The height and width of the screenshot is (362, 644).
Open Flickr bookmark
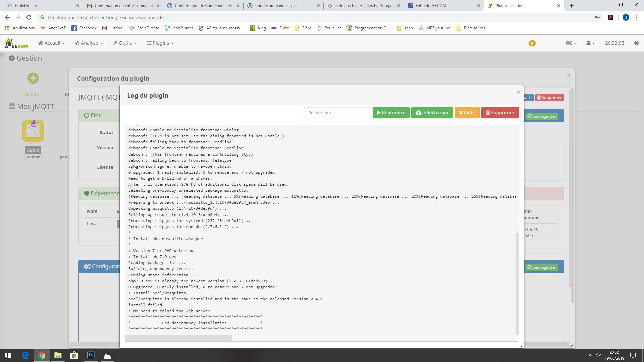(x=280, y=28)
